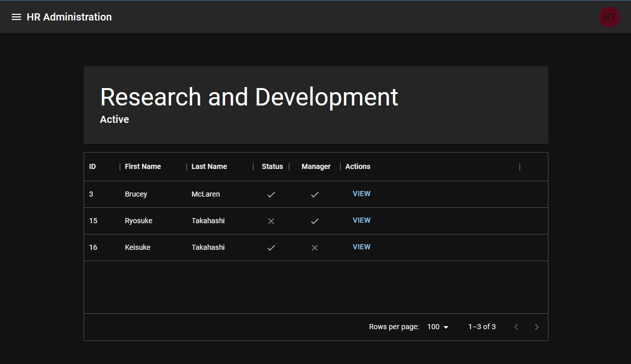The width and height of the screenshot is (631, 364).
Task: Toggle Brucey's Manager checkmark
Action: coord(315,194)
